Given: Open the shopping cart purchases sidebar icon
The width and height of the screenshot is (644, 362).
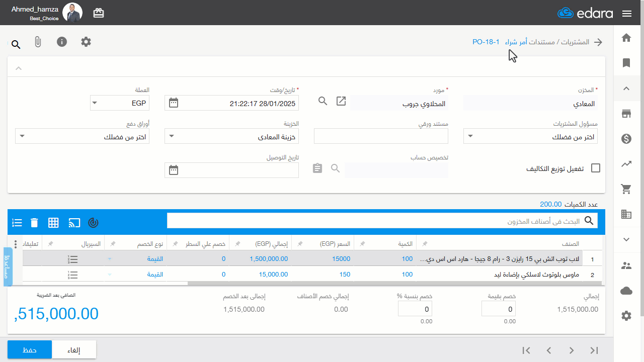Looking at the screenshot, I should (626, 189).
